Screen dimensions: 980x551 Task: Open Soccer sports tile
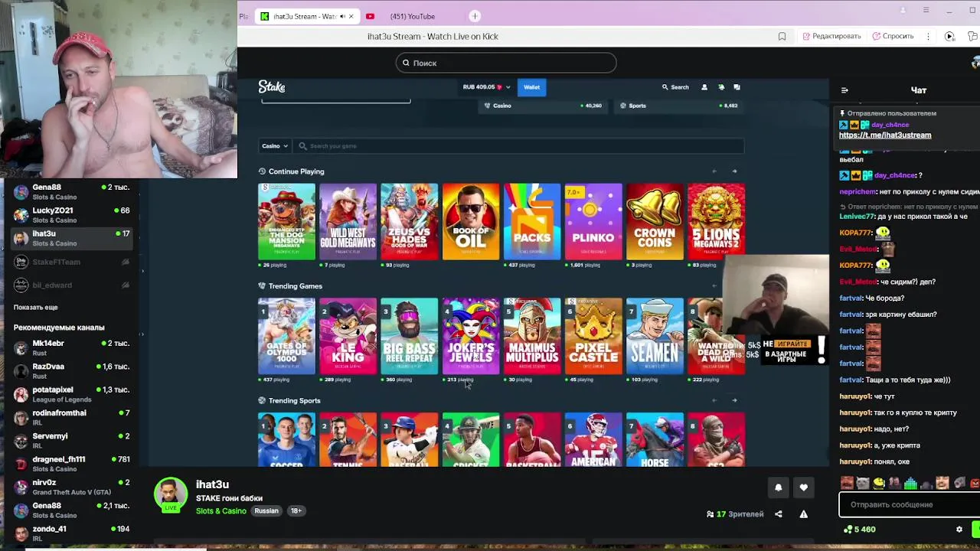coord(286,439)
